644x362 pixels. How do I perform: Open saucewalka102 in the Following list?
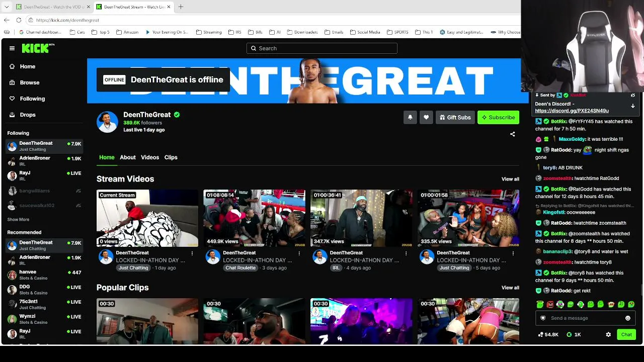(x=44, y=206)
